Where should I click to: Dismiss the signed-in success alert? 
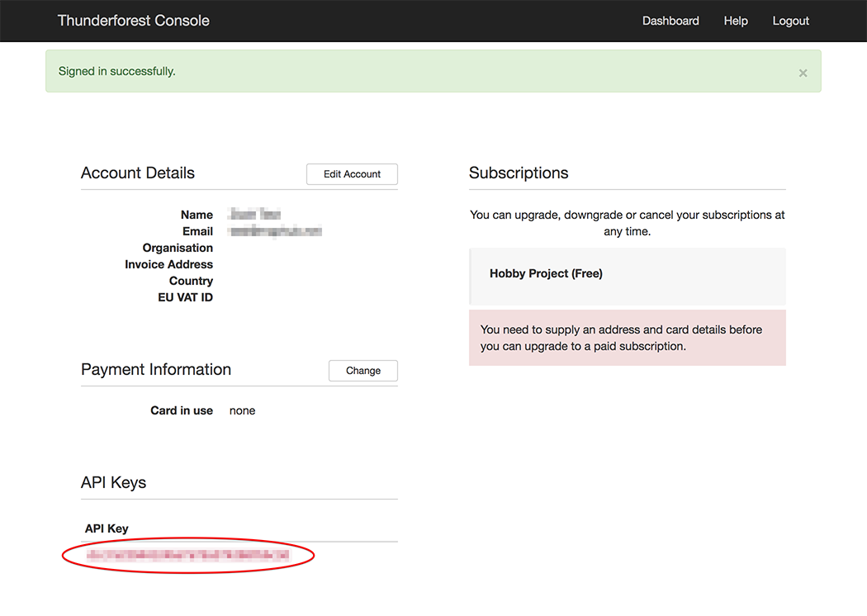pos(803,73)
